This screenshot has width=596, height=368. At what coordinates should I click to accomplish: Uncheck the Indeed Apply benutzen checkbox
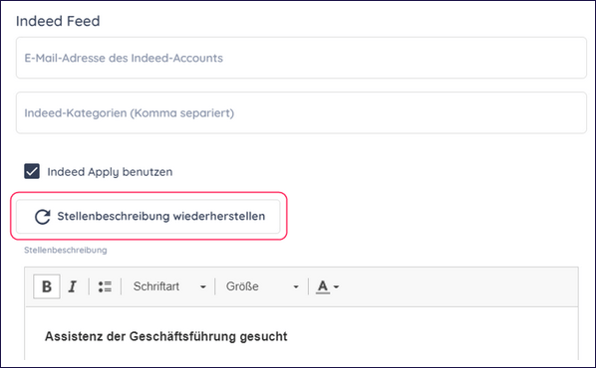click(x=32, y=171)
